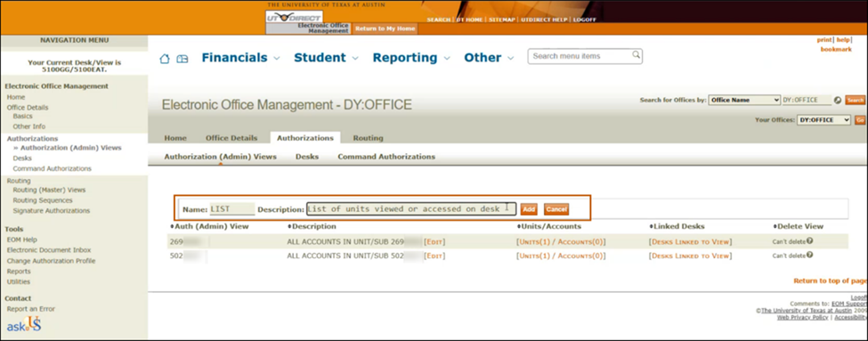This screenshot has height=341, width=868.
Task: Click the orange Search button
Action: (856, 101)
